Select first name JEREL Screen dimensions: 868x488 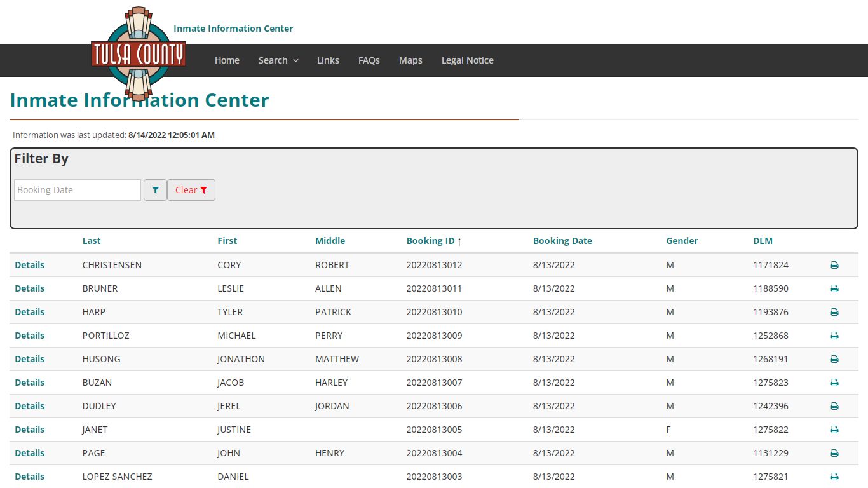click(229, 406)
